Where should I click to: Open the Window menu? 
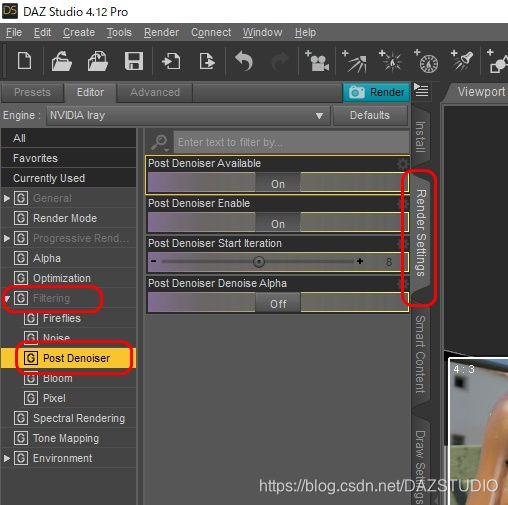(262, 32)
